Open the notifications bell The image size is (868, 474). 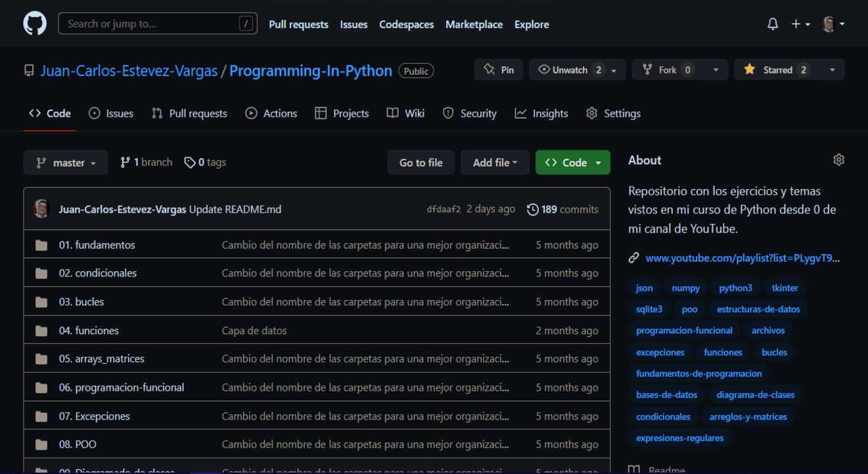pyautogui.click(x=773, y=24)
